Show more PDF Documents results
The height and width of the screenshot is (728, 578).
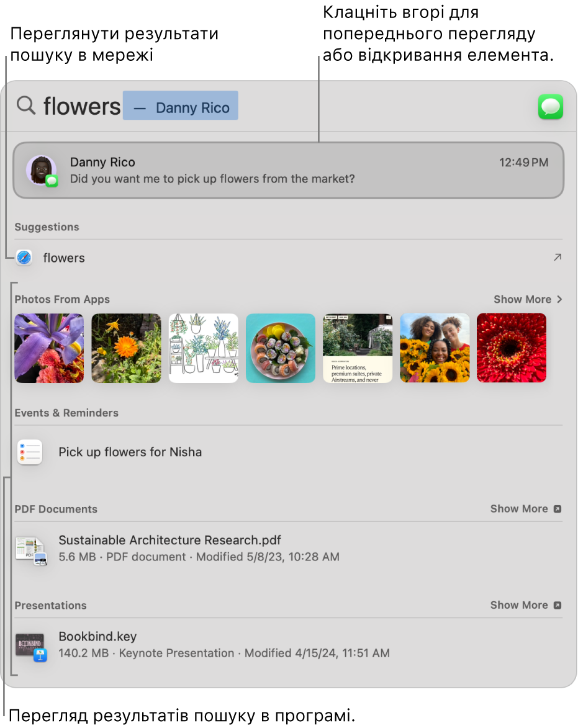point(526,509)
